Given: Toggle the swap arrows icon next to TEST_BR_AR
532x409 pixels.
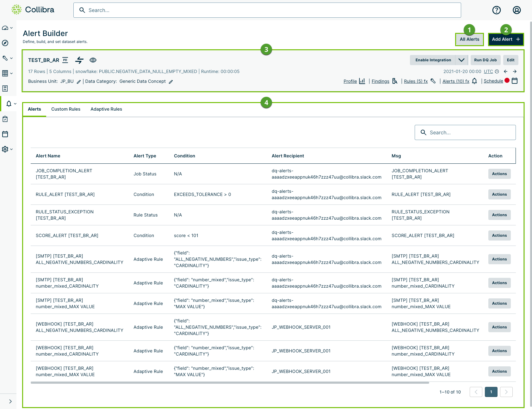Looking at the screenshot, I should click(79, 60).
